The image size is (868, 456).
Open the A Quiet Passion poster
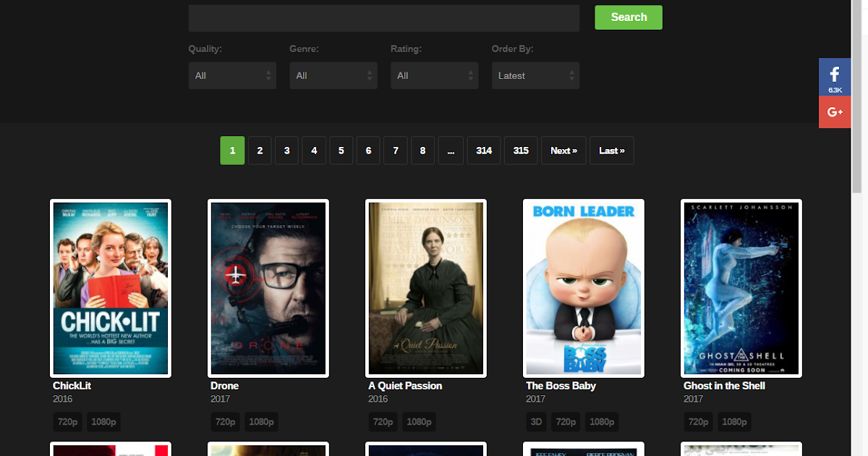(426, 288)
